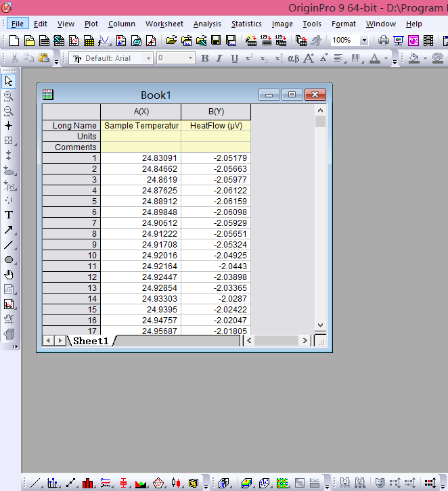Click the worksheet vertical scrollbar down arrow
This screenshot has width=448, height=491.
pos(321,325)
